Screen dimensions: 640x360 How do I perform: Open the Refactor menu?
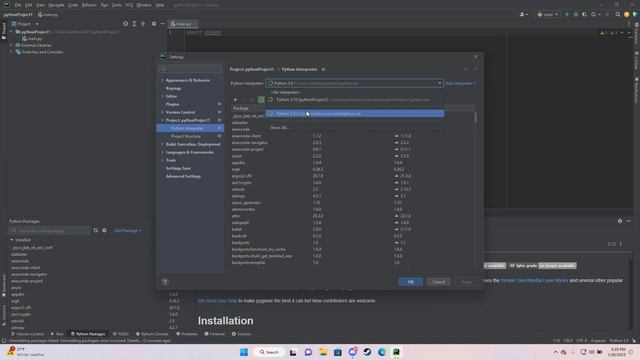pos(89,5)
